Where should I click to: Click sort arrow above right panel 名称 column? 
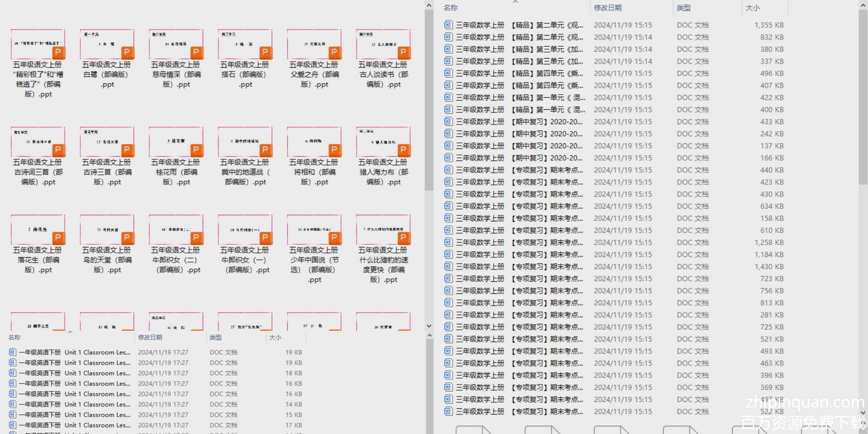point(515,2)
